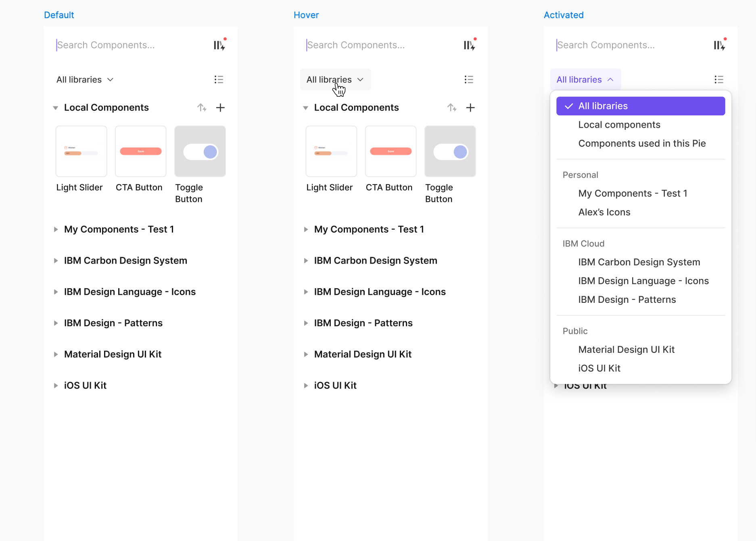Click Light Slider thumbnail in Default panel
This screenshot has height=541, width=756.
click(x=81, y=151)
